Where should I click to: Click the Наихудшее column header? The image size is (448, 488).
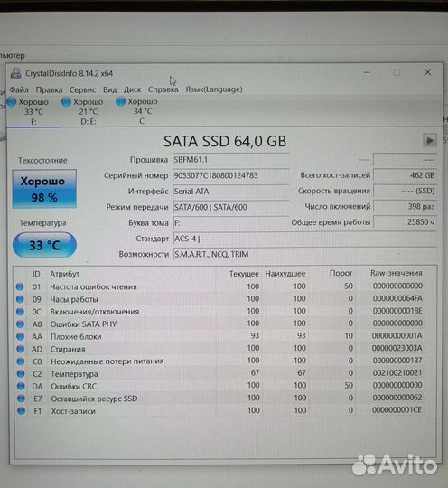click(285, 274)
